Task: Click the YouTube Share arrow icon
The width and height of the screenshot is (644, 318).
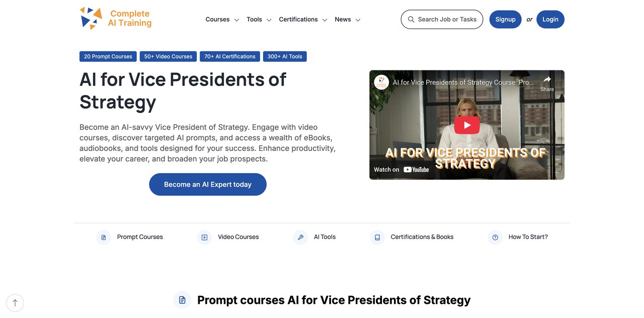Action: [x=547, y=79]
